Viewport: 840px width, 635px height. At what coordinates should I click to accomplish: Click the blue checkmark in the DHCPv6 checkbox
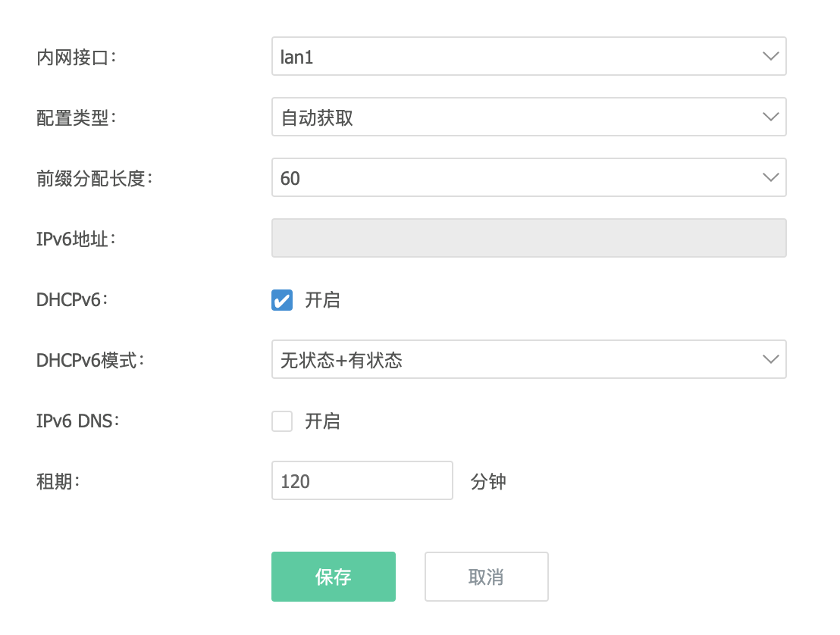pyautogui.click(x=281, y=300)
